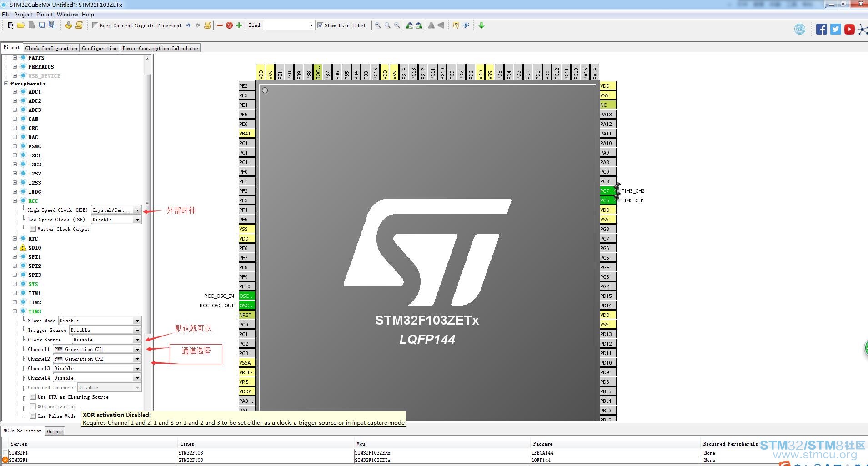Open the File menu
The image size is (868, 466).
pos(6,15)
